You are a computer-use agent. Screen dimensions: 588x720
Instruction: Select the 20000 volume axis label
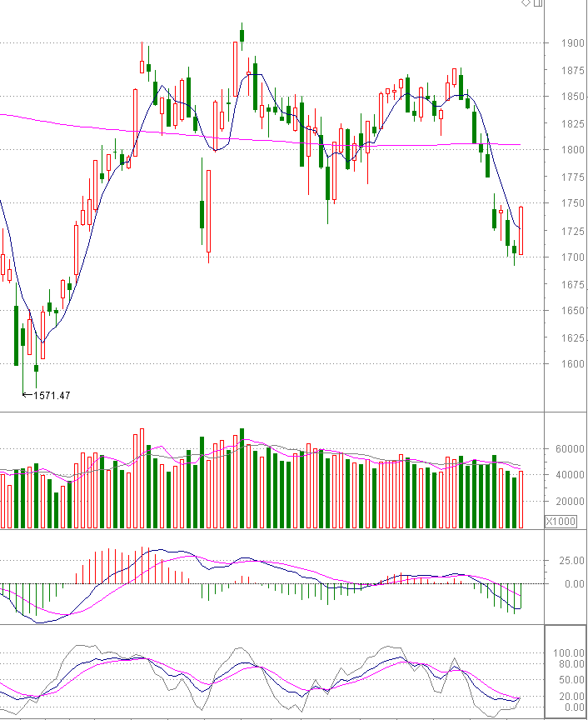click(561, 502)
